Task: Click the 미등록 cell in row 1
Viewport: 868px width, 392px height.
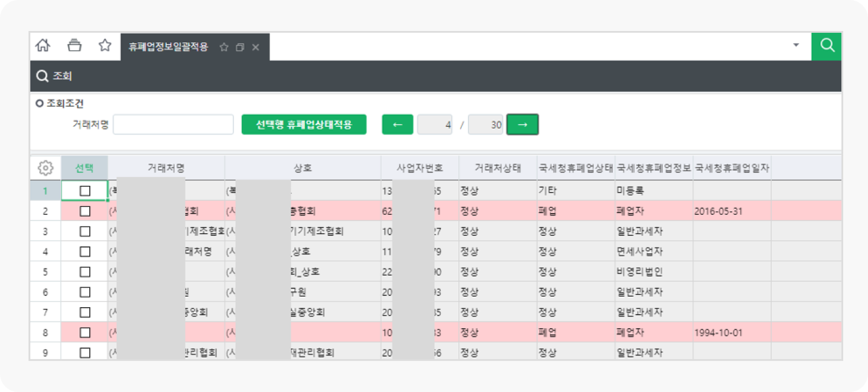Action: click(x=654, y=191)
